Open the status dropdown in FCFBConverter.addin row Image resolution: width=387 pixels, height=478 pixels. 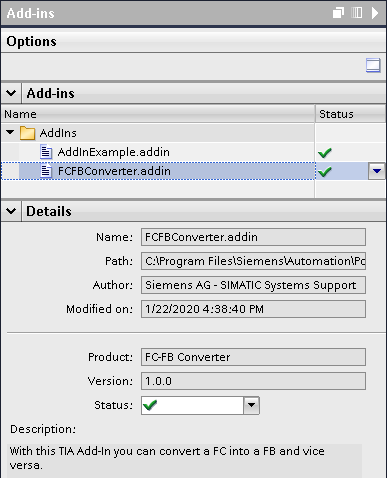coord(377,171)
